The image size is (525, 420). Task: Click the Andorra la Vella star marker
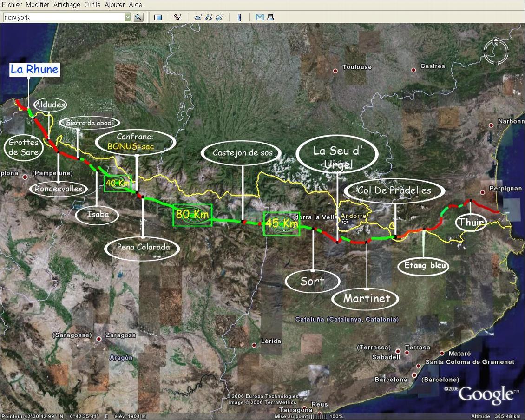click(x=345, y=222)
